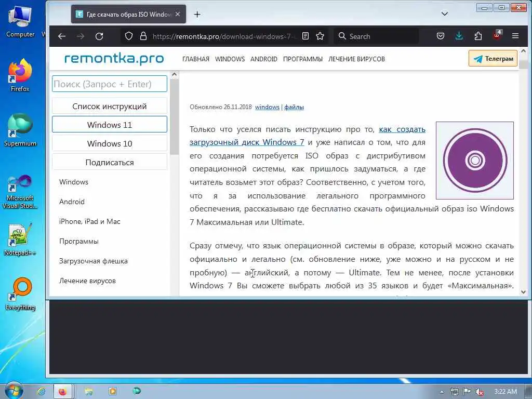This screenshot has height=399, width=532.
Task: Click the Windows 10 sidebar button
Action: pyautogui.click(x=110, y=143)
